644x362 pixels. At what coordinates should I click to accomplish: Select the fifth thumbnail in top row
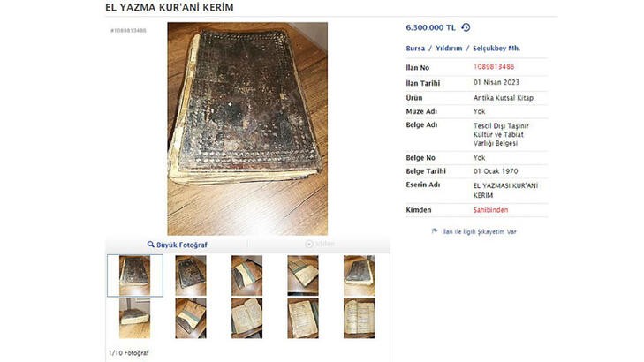click(x=359, y=275)
